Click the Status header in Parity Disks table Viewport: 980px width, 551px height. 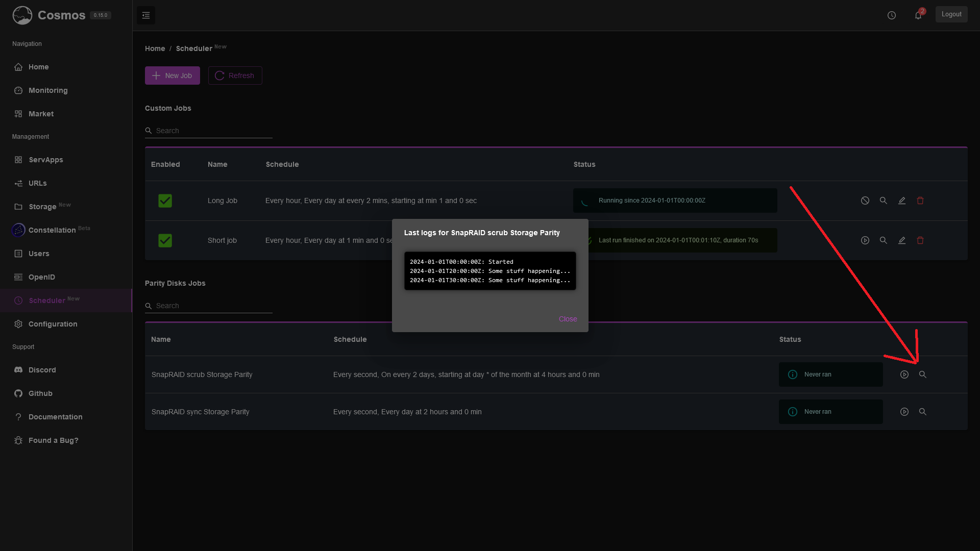(790, 339)
